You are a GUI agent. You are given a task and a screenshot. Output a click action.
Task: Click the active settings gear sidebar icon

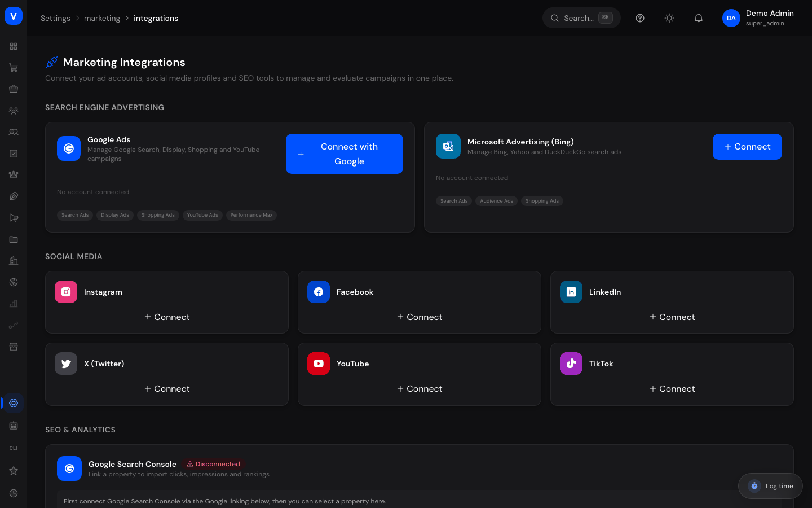pyautogui.click(x=14, y=403)
